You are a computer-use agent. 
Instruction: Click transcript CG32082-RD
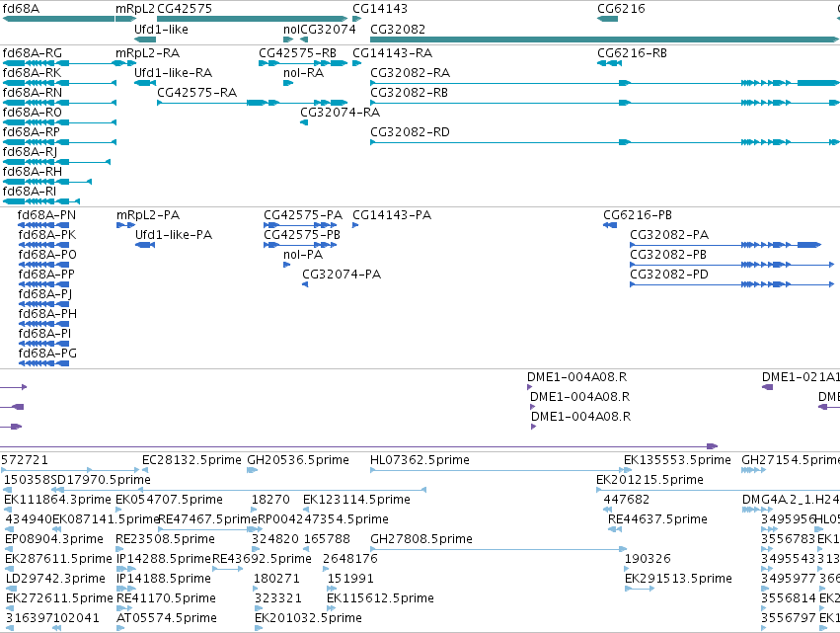point(410,132)
